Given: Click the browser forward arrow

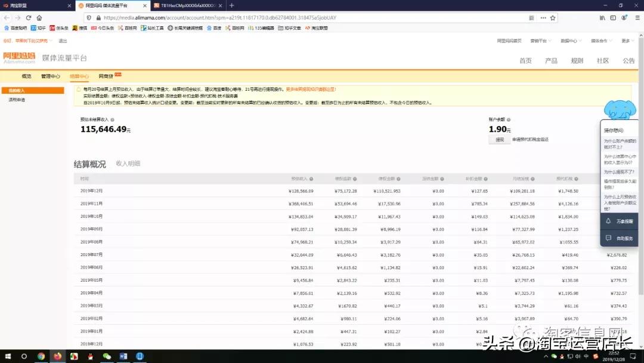Looking at the screenshot, I should [18, 18].
